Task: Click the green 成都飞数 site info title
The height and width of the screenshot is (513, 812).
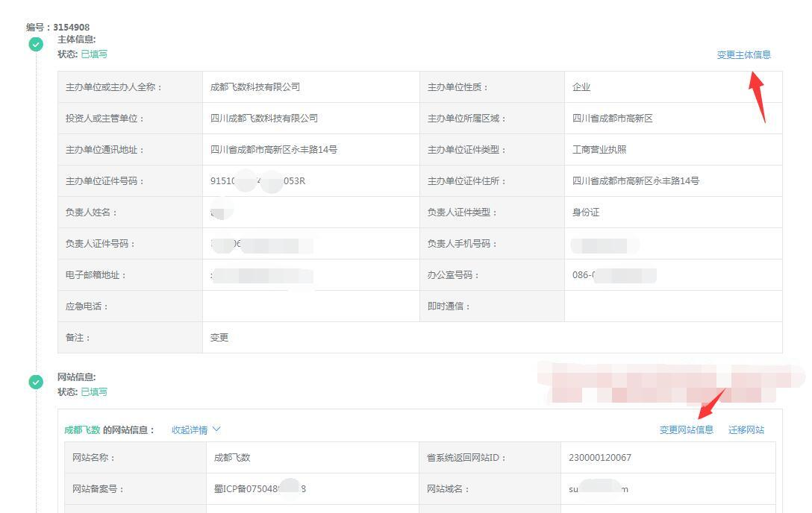Action: (x=82, y=429)
